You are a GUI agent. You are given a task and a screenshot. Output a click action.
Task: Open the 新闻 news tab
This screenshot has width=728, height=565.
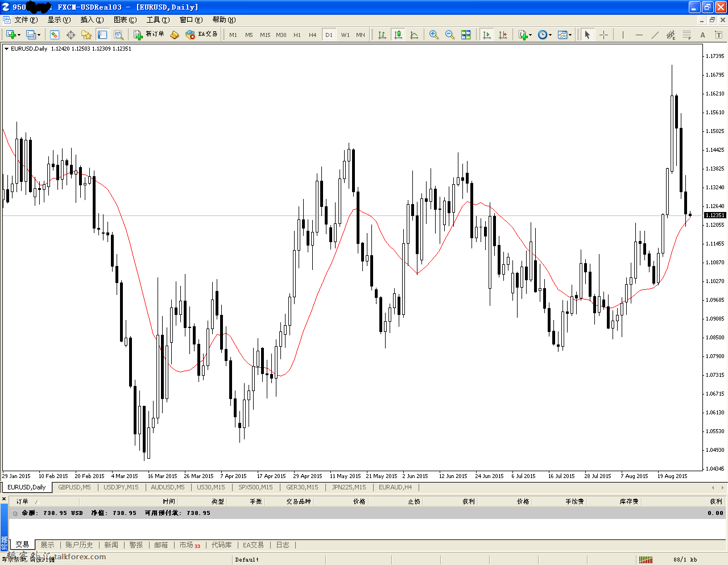click(111, 545)
